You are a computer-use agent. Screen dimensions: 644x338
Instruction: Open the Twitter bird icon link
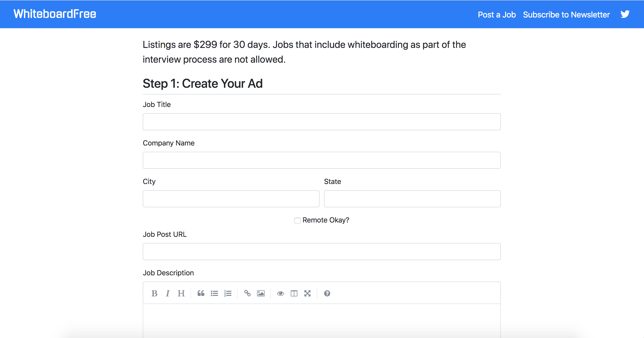[625, 14]
